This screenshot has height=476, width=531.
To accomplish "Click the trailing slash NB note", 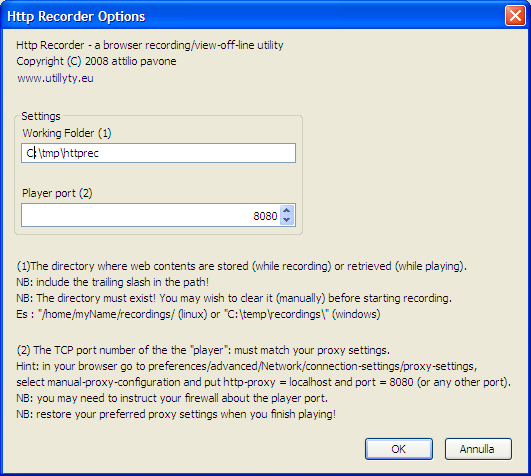I will (x=112, y=282).
